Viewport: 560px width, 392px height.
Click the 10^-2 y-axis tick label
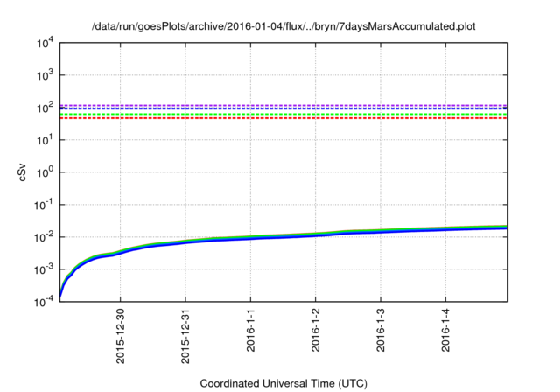[x=45, y=238]
